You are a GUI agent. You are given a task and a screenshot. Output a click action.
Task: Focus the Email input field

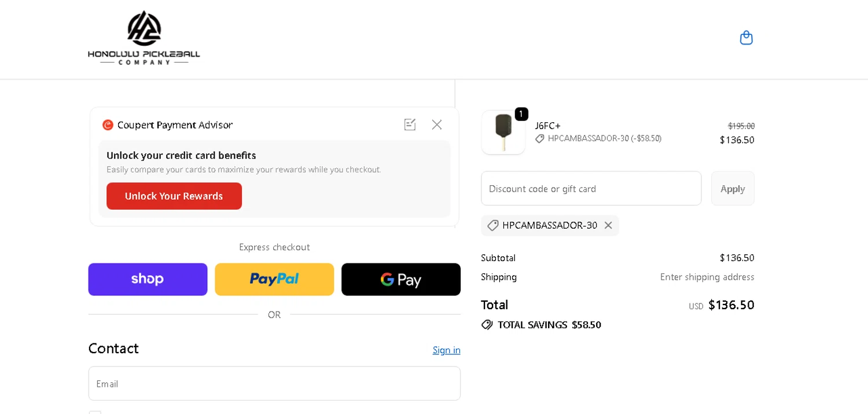pyautogui.click(x=274, y=383)
